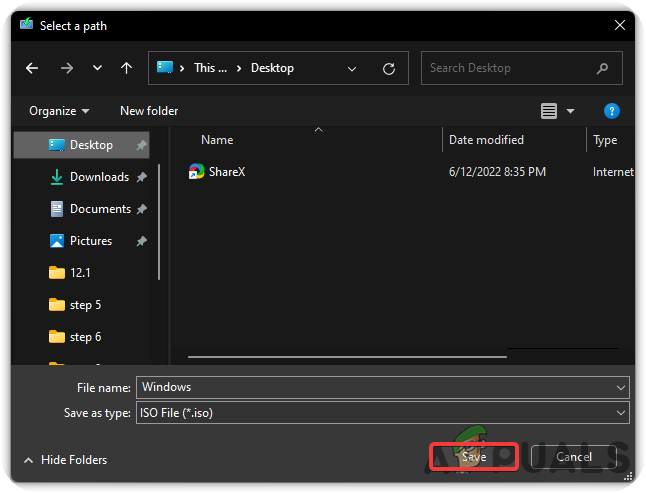Click the pin icon next to Pictures

(141, 241)
